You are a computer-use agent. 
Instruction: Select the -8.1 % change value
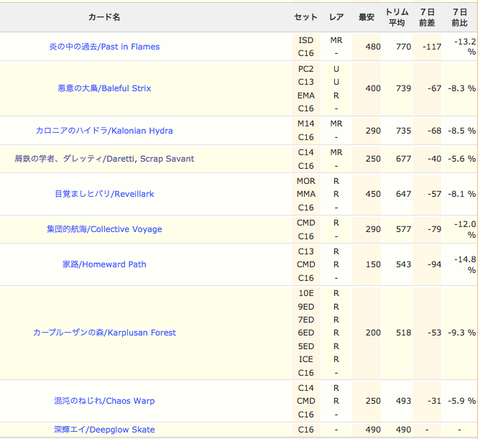click(462, 194)
